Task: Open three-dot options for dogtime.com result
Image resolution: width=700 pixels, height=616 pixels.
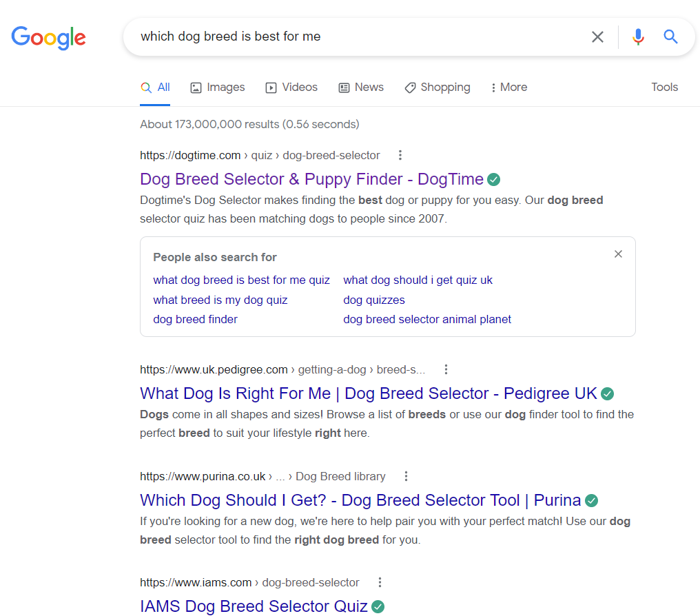Action: click(x=400, y=155)
